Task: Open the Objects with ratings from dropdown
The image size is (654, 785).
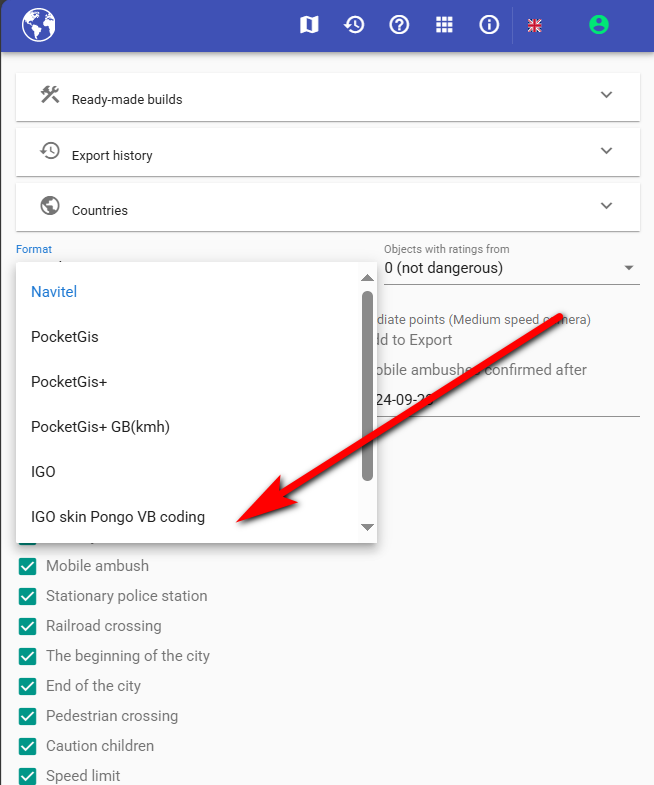Action: click(512, 268)
